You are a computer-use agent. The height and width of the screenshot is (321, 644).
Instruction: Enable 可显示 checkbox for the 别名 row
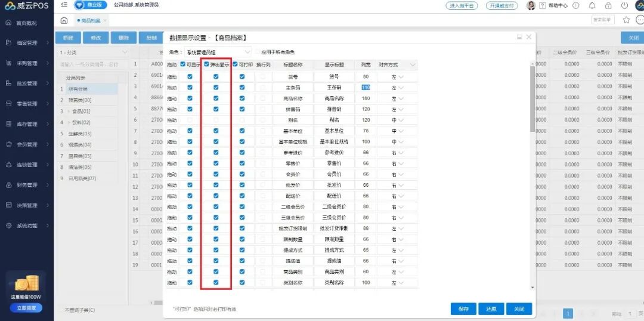pyautogui.click(x=190, y=120)
